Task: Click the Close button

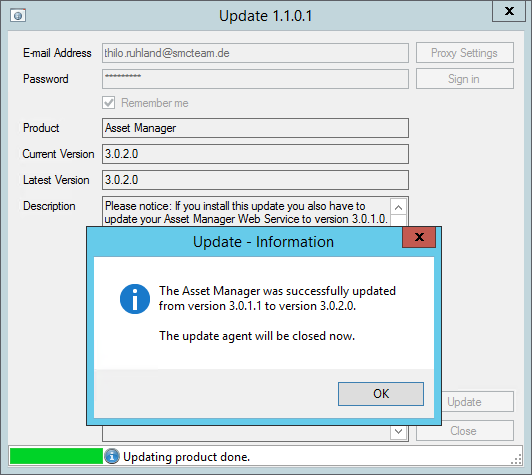Action: coord(465,431)
